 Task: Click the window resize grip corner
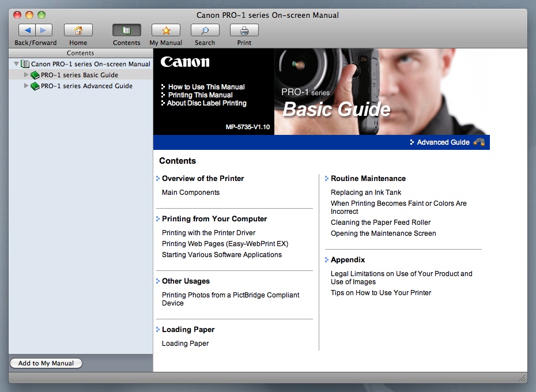click(x=522, y=378)
